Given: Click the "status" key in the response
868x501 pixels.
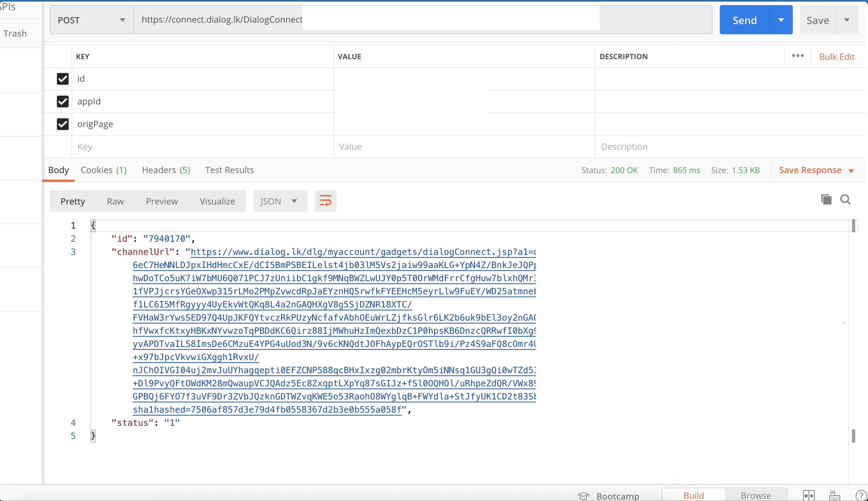Looking at the screenshot, I should coord(132,423).
